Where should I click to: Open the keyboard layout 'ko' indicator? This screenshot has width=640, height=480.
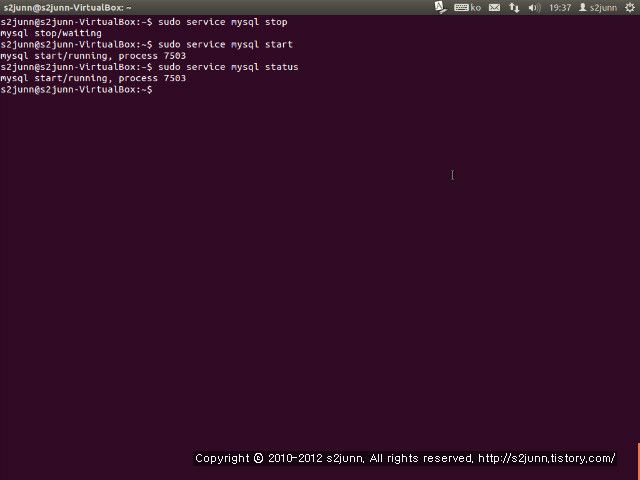[x=467, y=7]
